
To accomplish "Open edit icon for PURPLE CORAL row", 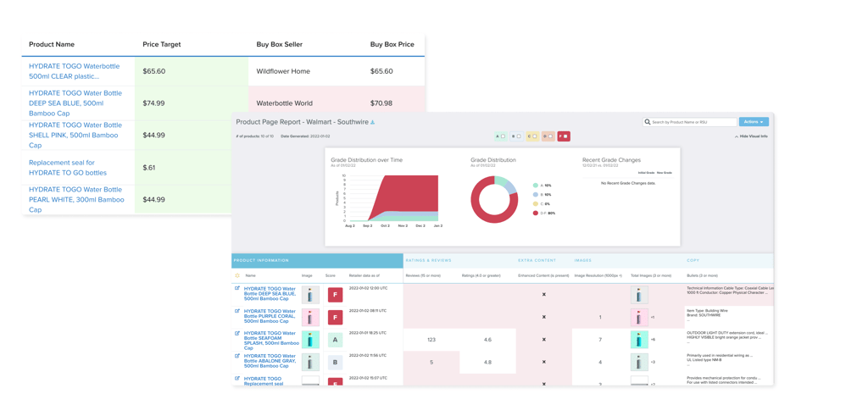I will click(237, 311).
